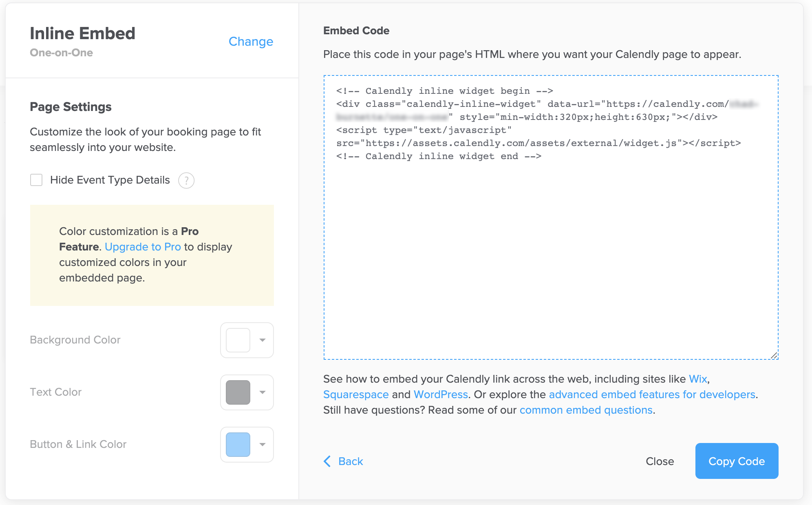Open the WordPress embed guide link
The image size is (812, 505).
(x=441, y=394)
